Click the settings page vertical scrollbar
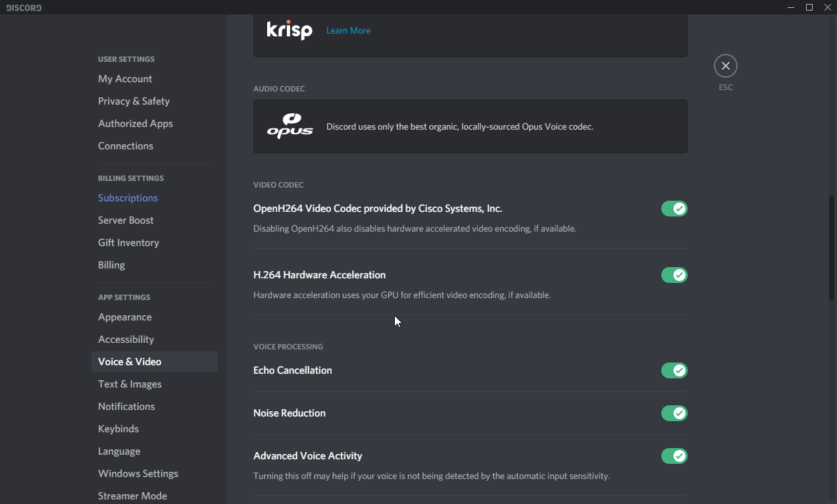 point(832,247)
